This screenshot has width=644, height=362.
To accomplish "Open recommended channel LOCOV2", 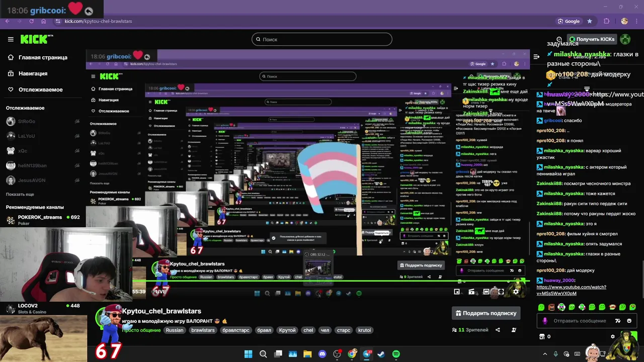I will 43,308.
